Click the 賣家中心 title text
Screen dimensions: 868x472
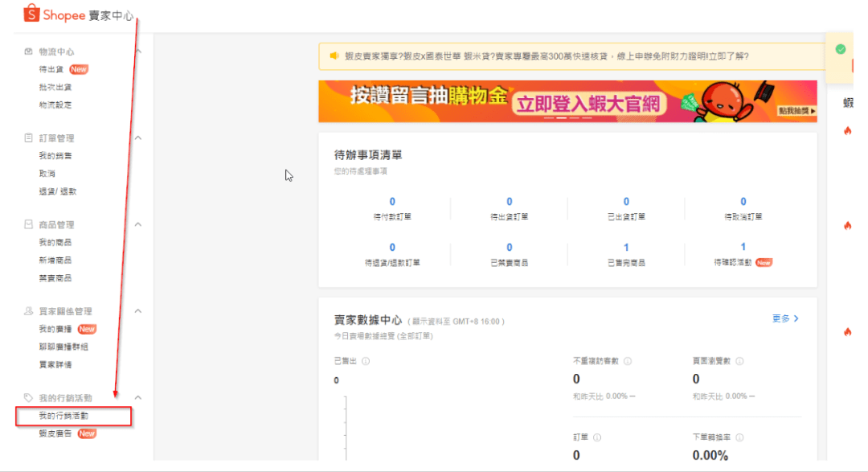111,15
